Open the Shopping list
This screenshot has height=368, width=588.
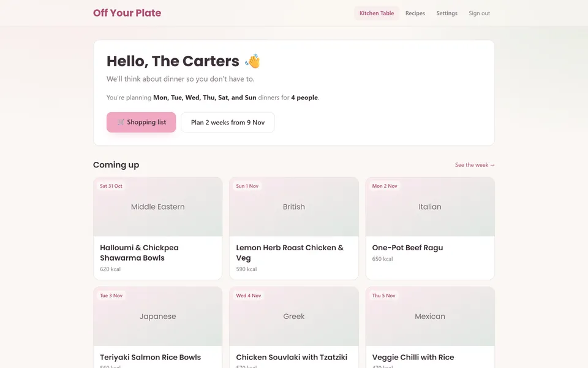point(141,122)
